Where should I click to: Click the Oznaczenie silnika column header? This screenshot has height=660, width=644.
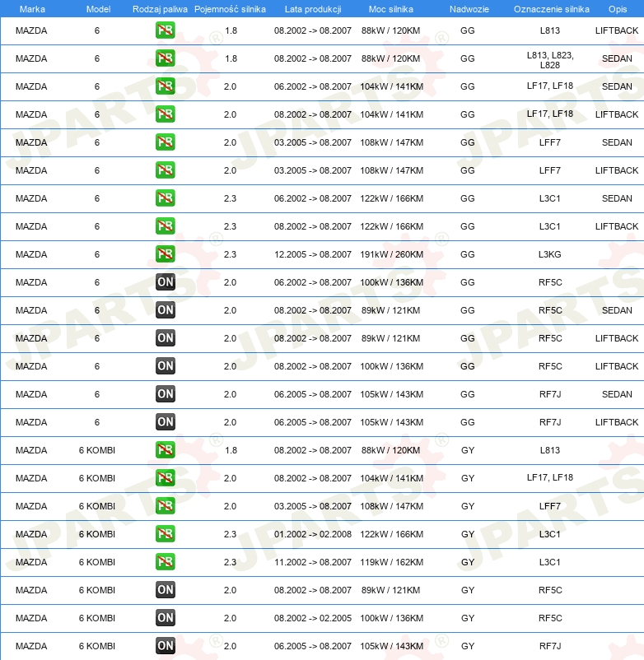pos(551,9)
